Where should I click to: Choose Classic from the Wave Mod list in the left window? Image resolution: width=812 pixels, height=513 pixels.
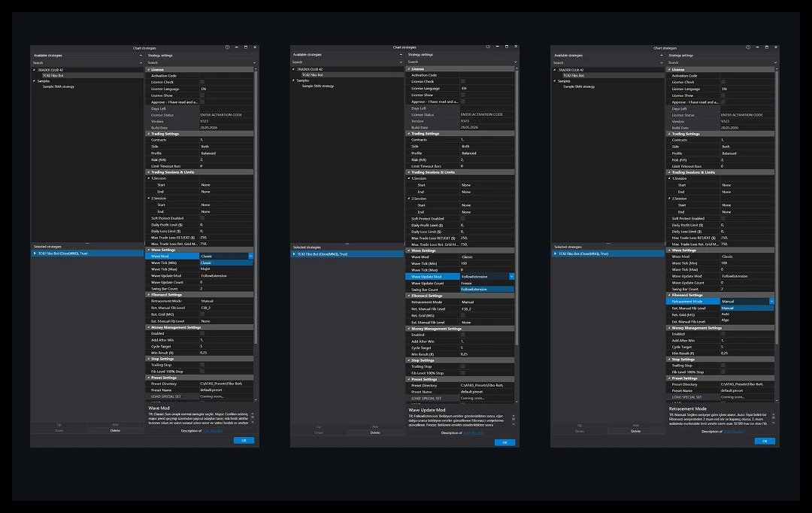click(x=226, y=263)
